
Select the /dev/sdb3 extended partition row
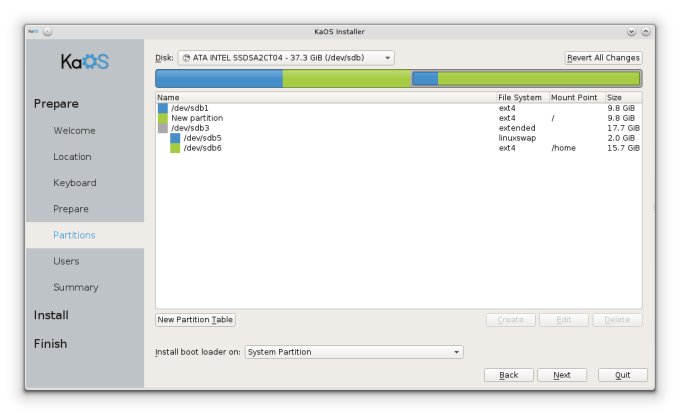pyautogui.click(x=399, y=128)
